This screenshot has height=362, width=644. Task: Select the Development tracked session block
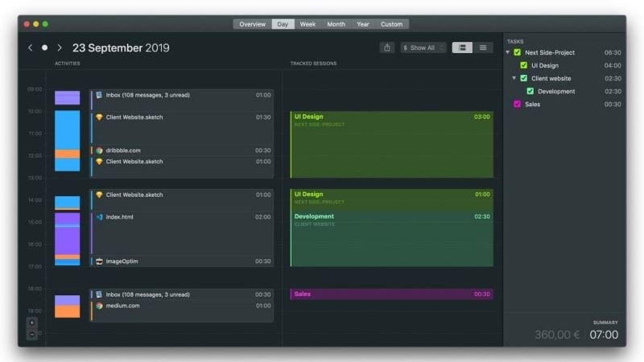(x=391, y=237)
